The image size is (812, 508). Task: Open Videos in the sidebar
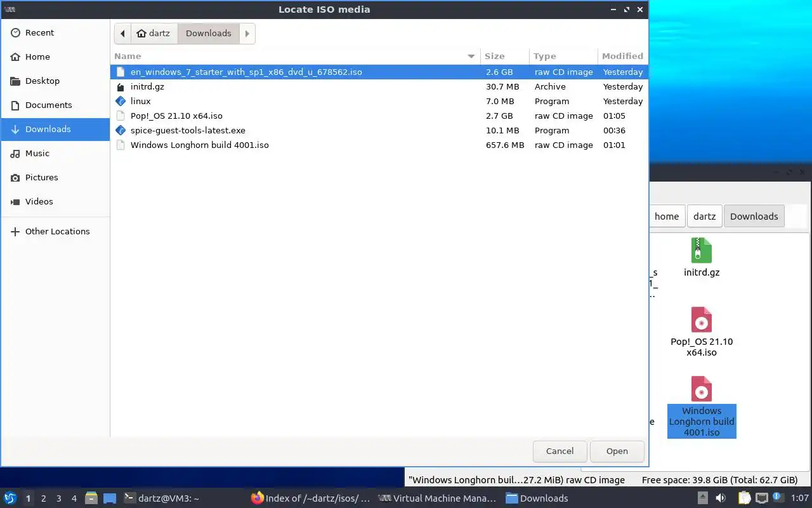[55, 201]
